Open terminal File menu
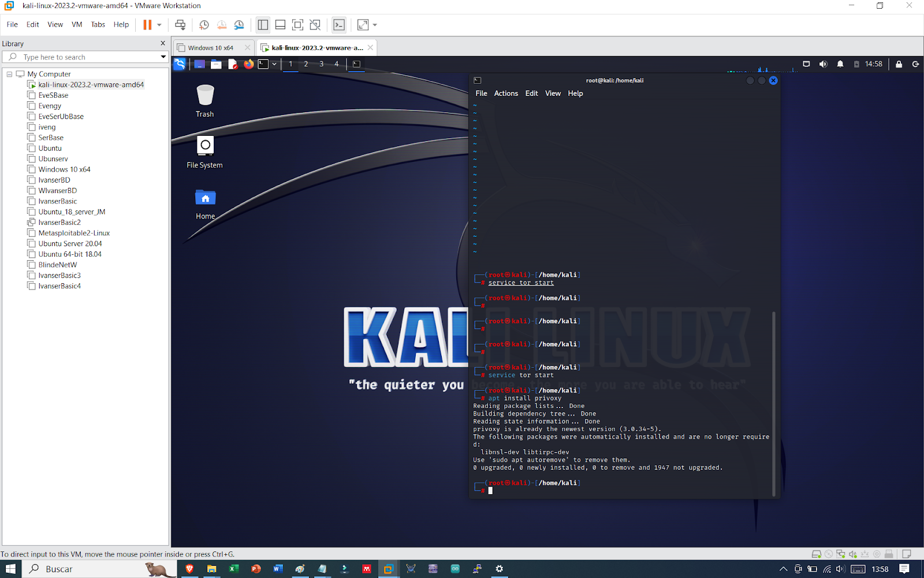 click(481, 93)
